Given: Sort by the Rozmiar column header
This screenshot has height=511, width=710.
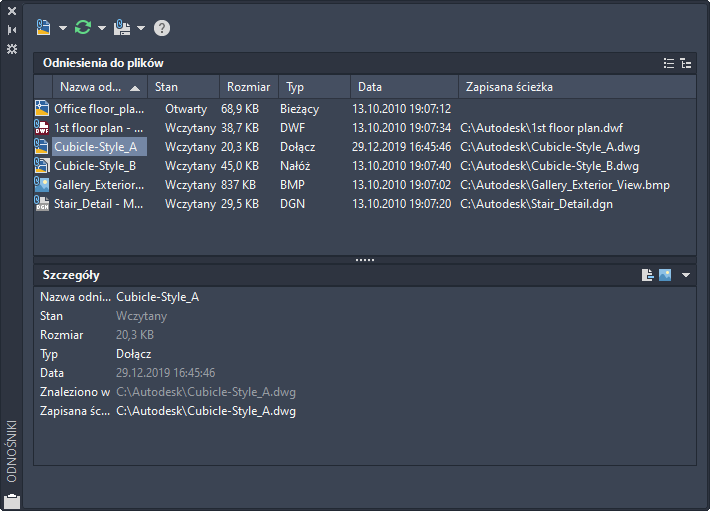Looking at the screenshot, I should (248, 87).
